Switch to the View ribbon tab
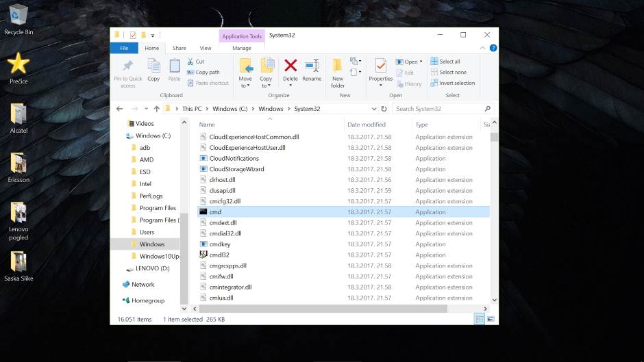644x362 pixels. coord(206,48)
